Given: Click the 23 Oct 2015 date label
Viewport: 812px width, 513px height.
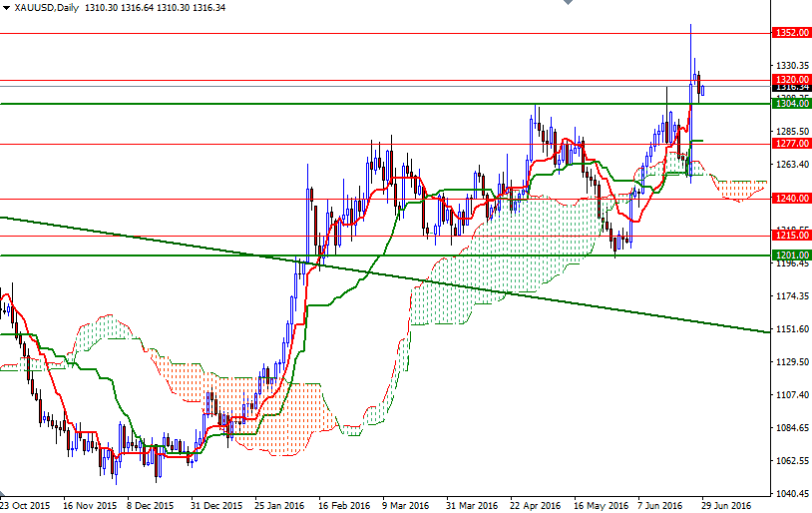Looking at the screenshot, I should [26, 505].
